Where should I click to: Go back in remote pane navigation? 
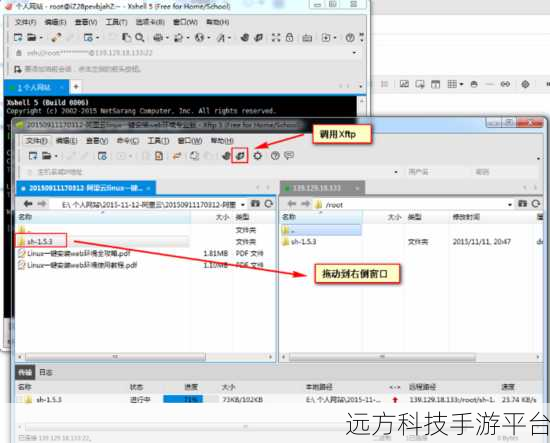pyautogui.click(x=292, y=204)
